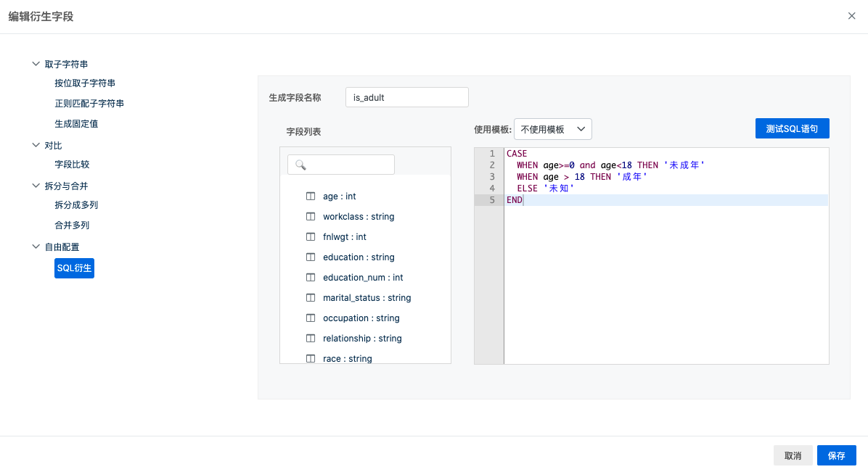Select field 'marital_status : string'
Screen dimensions: 868x472
[367, 298]
